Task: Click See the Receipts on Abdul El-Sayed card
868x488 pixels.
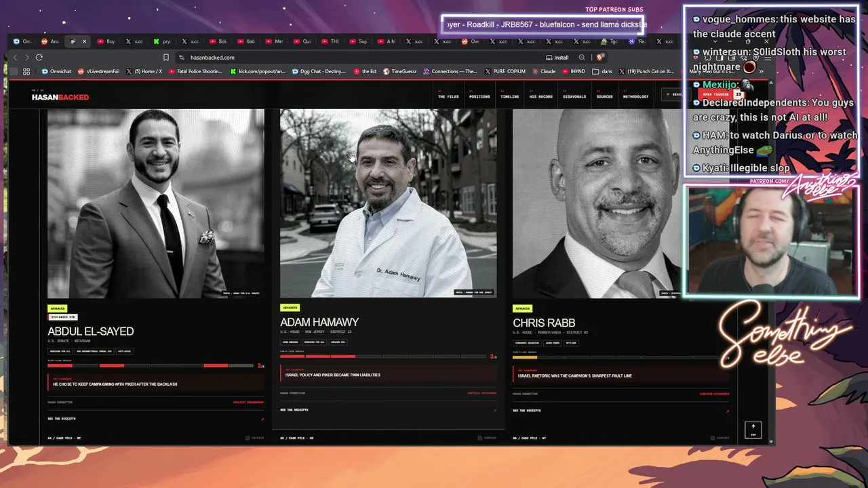Action: [62, 419]
